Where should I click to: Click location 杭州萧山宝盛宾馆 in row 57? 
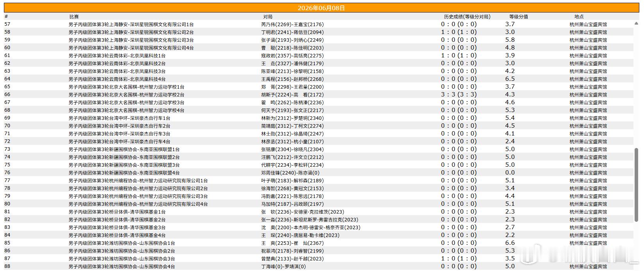(588, 24)
